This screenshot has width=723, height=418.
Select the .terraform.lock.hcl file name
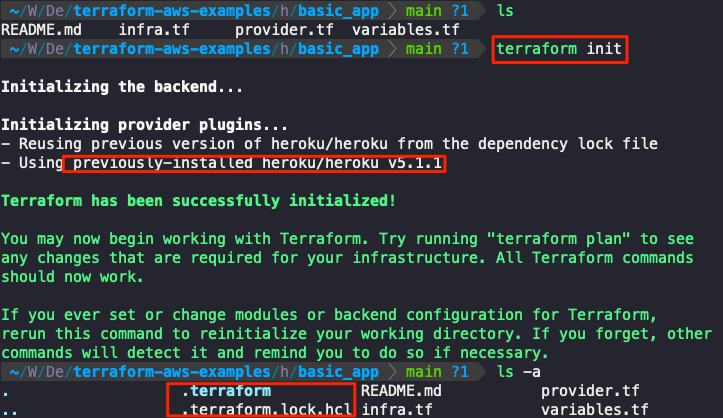(267, 409)
